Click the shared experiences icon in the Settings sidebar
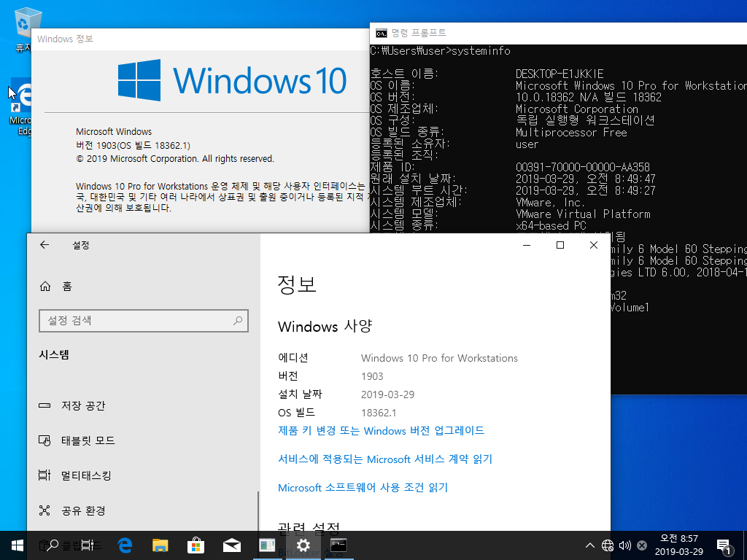This screenshot has height=560, width=747. [44, 510]
